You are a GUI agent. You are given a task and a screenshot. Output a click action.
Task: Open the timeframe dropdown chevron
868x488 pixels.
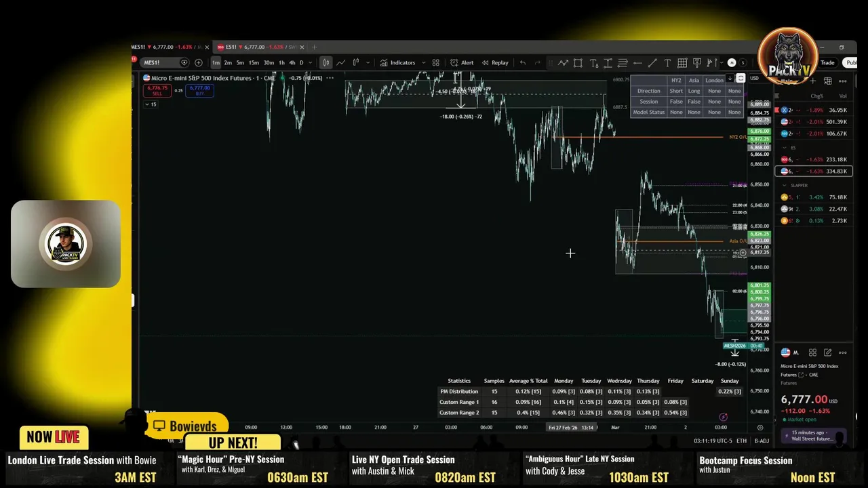311,62
